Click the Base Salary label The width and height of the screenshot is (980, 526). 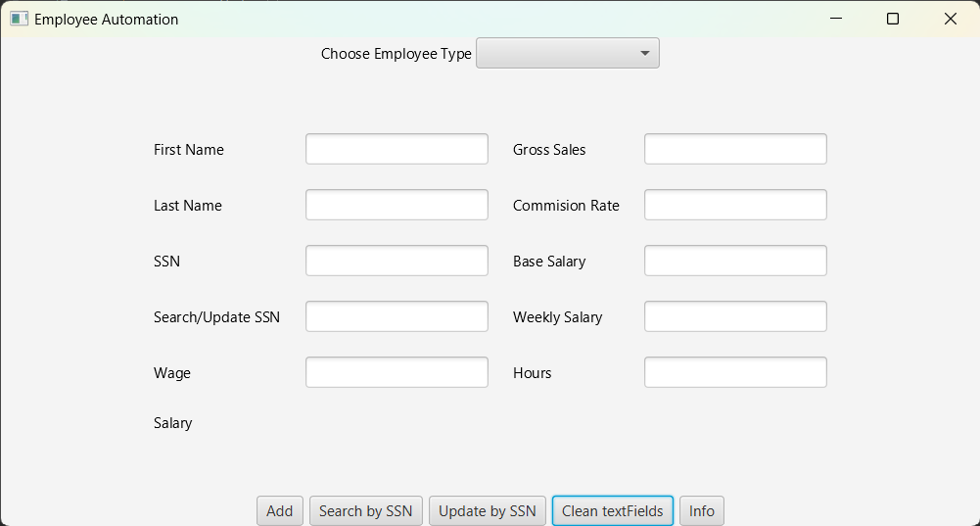pyautogui.click(x=549, y=262)
